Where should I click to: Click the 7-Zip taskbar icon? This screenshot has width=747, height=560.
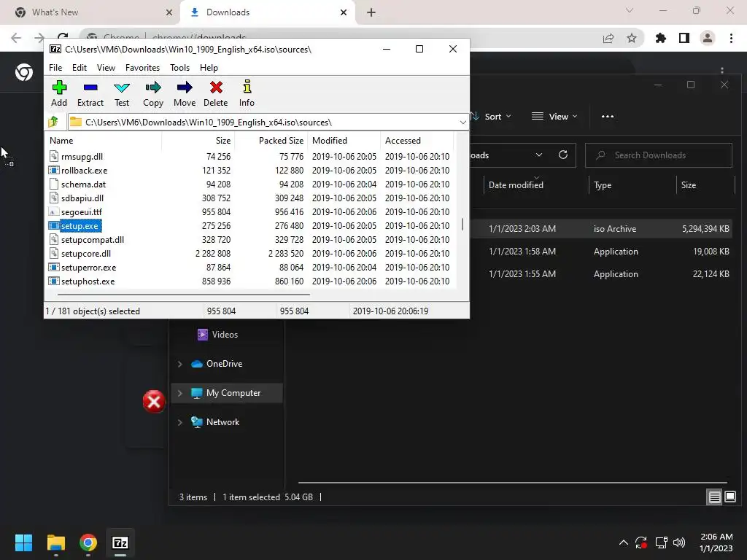point(120,542)
